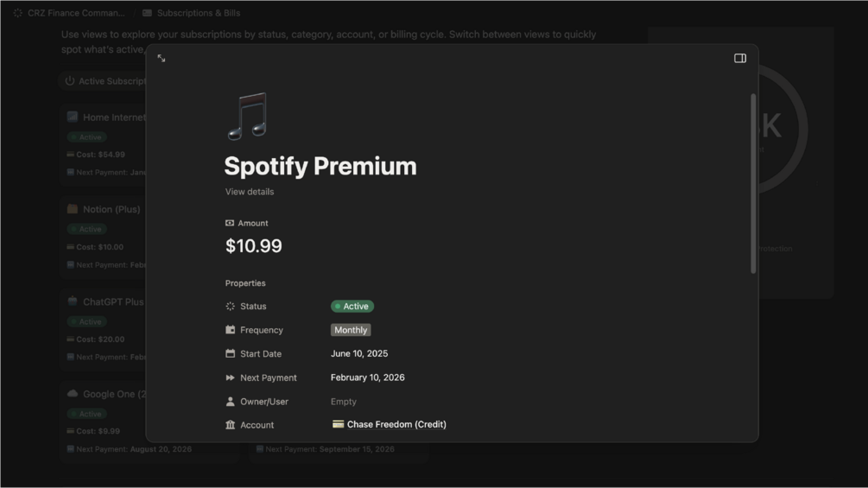Click the Next Payment forward icon
The height and width of the screenshot is (488, 868).
231,378
